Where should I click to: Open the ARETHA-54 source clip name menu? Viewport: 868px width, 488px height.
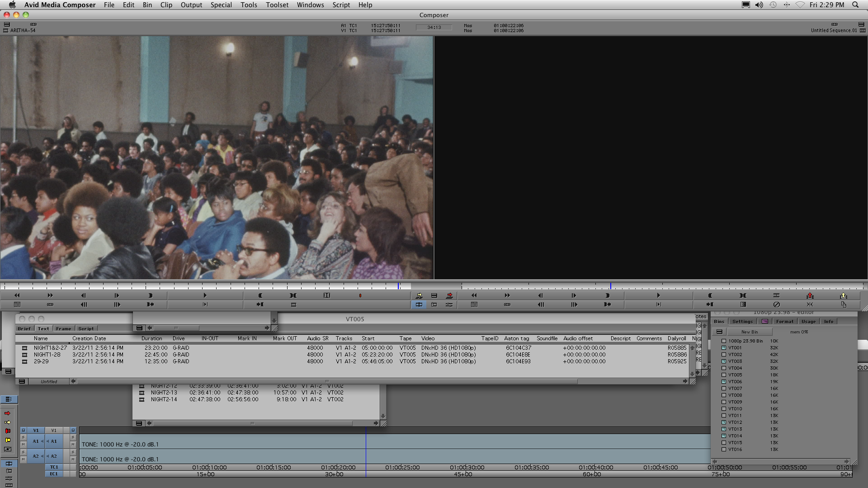click(x=23, y=30)
